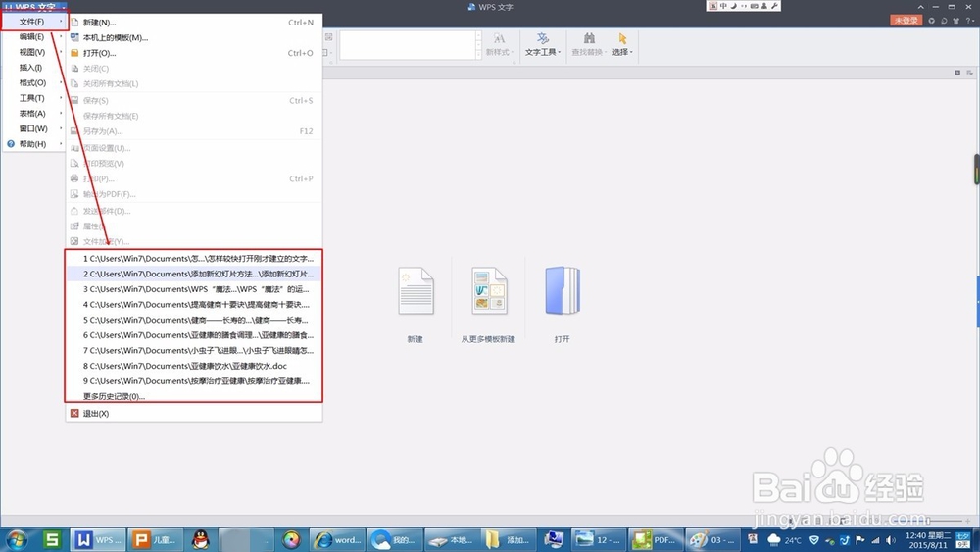Switch to the 本地... drive taskbar button
980x552 pixels.
[x=453, y=539]
